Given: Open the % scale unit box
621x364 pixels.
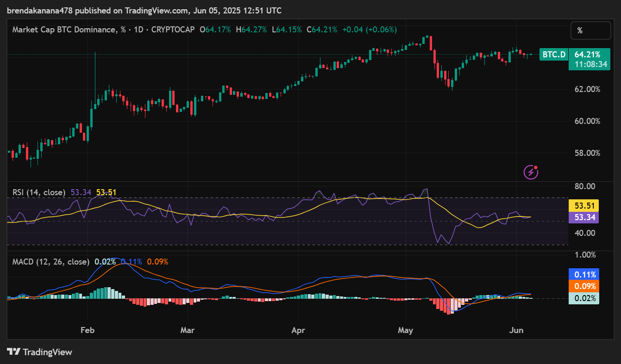Looking at the screenshot, I should [590, 31].
